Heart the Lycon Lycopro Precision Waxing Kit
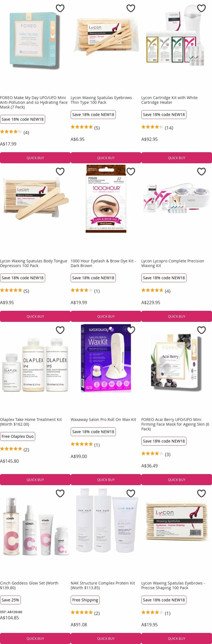 click(201, 172)
